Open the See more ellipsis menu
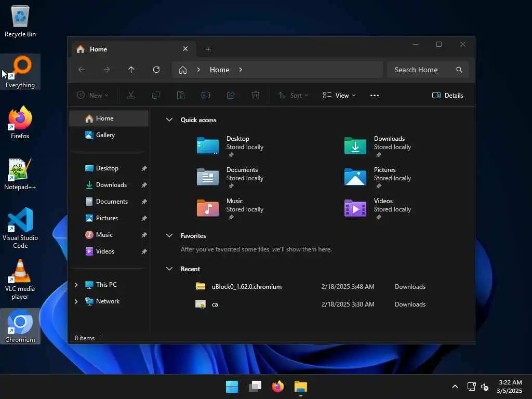This screenshot has height=399, width=532. click(x=375, y=96)
